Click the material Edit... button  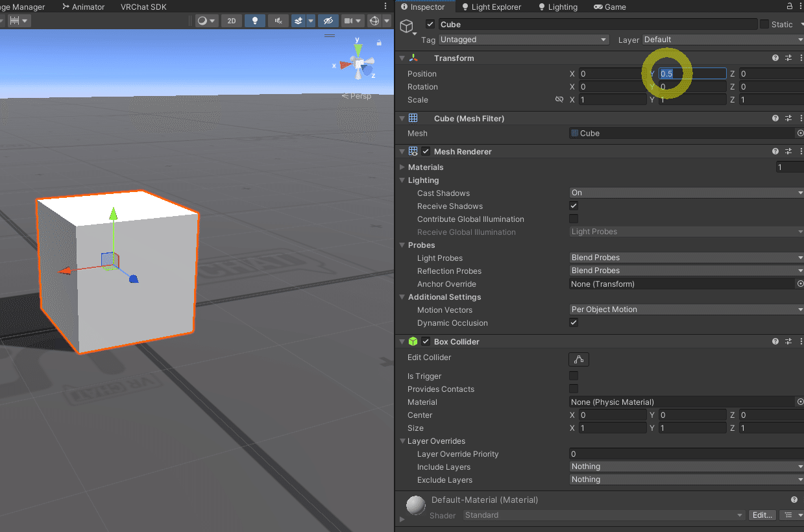(x=762, y=515)
